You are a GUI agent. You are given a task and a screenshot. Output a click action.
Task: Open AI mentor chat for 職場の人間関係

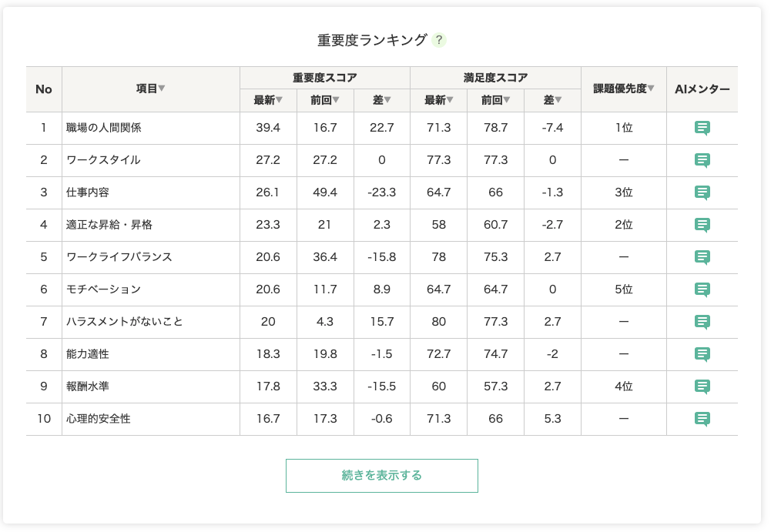click(x=702, y=128)
